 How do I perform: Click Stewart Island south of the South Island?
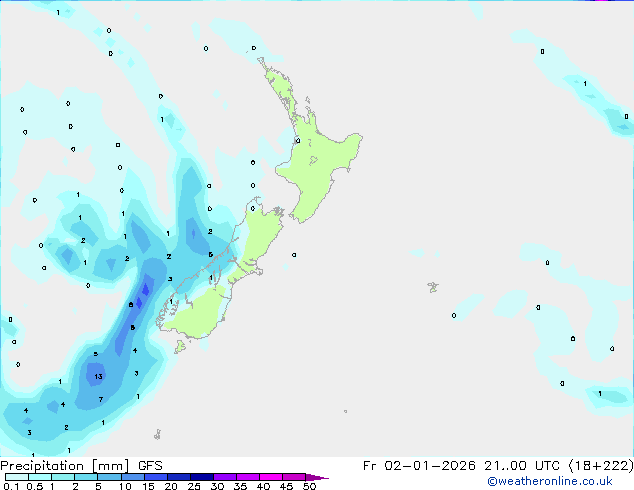click(x=180, y=346)
